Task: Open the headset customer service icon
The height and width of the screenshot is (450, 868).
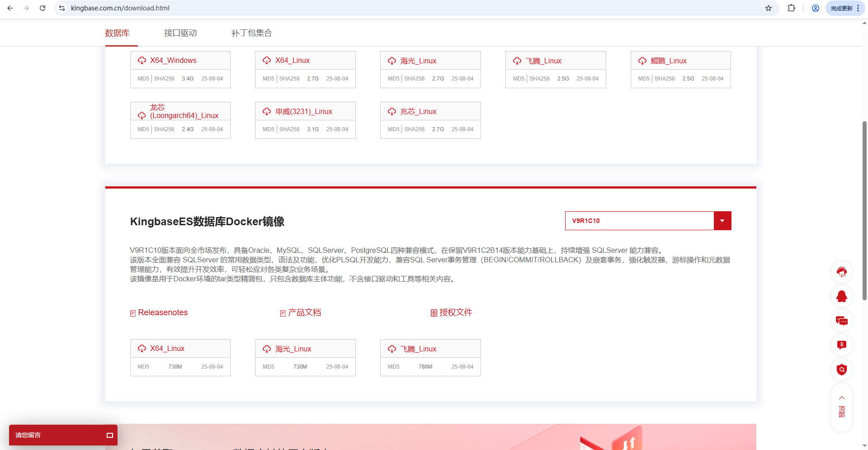Action: 842,272
